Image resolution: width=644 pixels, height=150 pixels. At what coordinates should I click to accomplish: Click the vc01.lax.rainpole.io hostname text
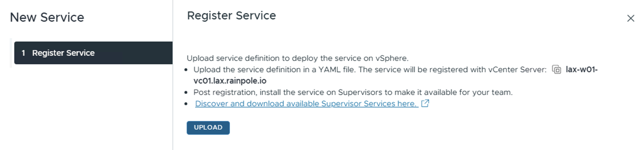[230, 81]
